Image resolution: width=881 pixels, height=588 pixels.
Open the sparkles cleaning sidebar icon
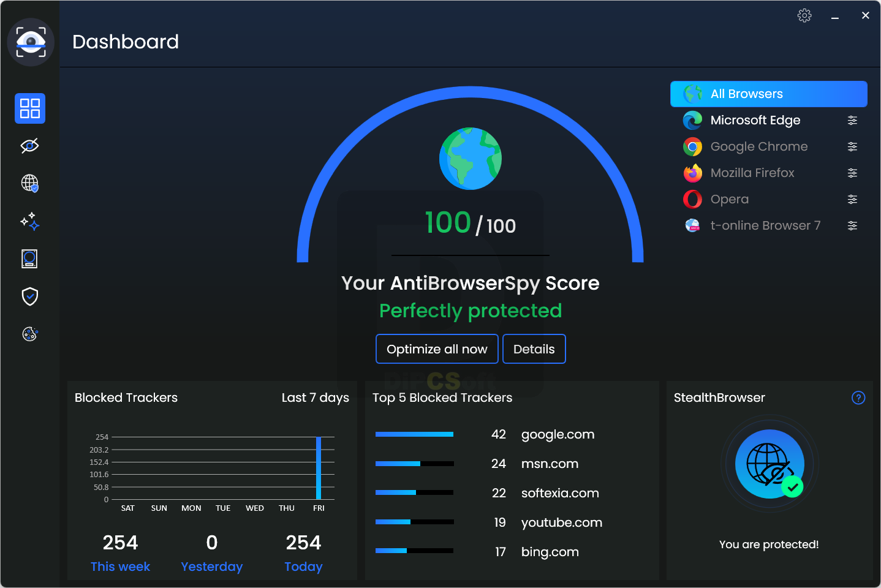[x=30, y=221]
